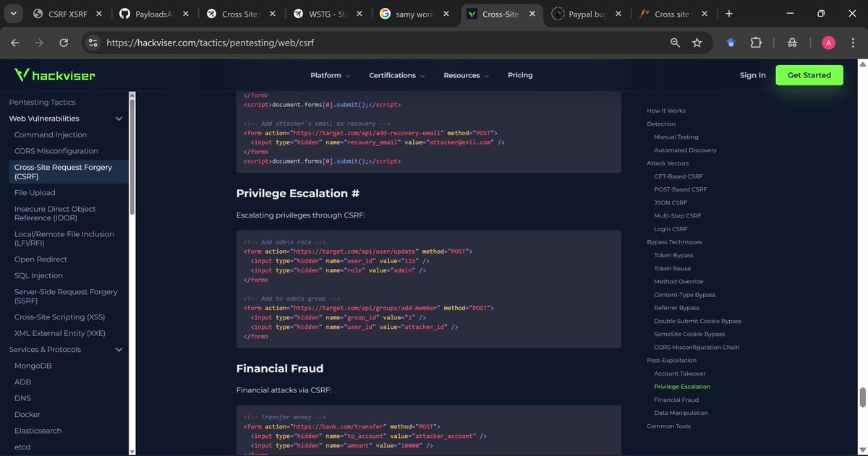Open MongoDB in sidebar

click(x=33, y=366)
